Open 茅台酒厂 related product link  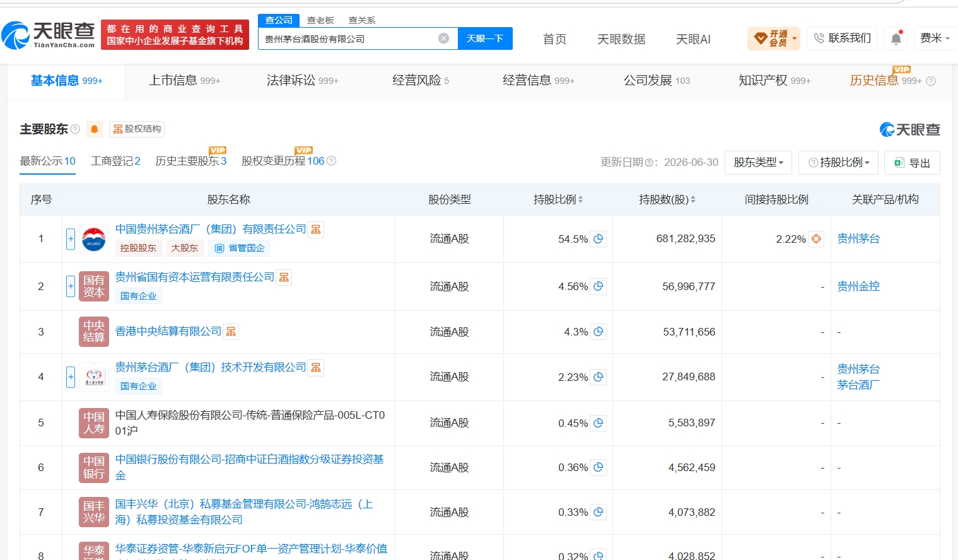coord(858,385)
